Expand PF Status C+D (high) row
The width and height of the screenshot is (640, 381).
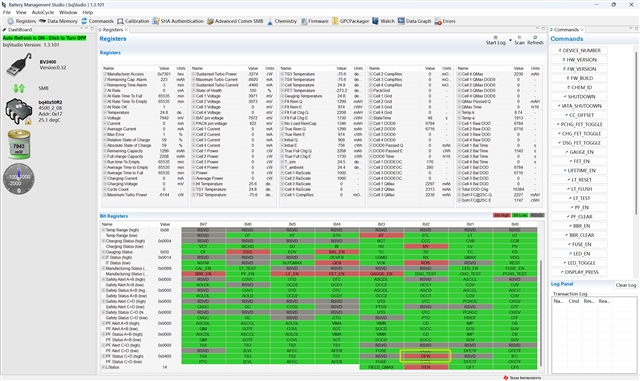103,356
